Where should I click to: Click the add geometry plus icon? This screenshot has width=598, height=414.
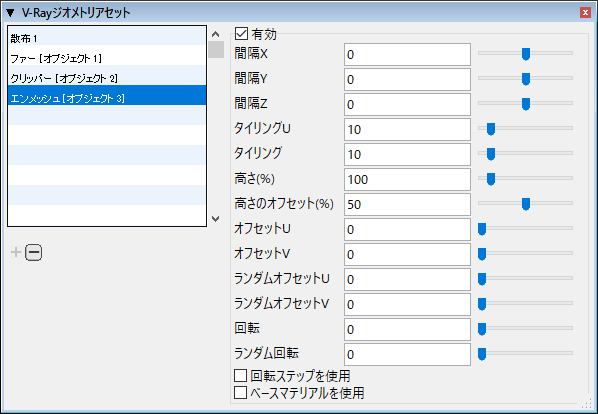[x=16, y=252]
